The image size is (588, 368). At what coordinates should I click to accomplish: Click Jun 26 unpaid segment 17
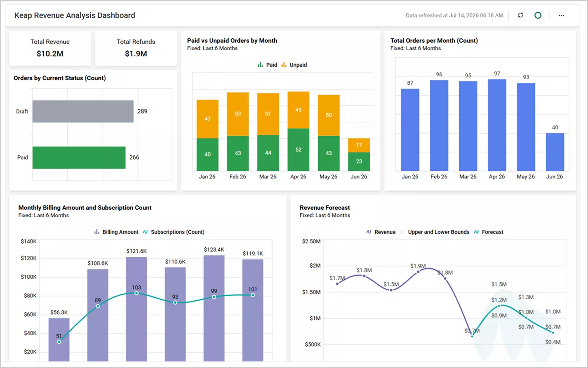pyautogui.click(x=359, y=145)
